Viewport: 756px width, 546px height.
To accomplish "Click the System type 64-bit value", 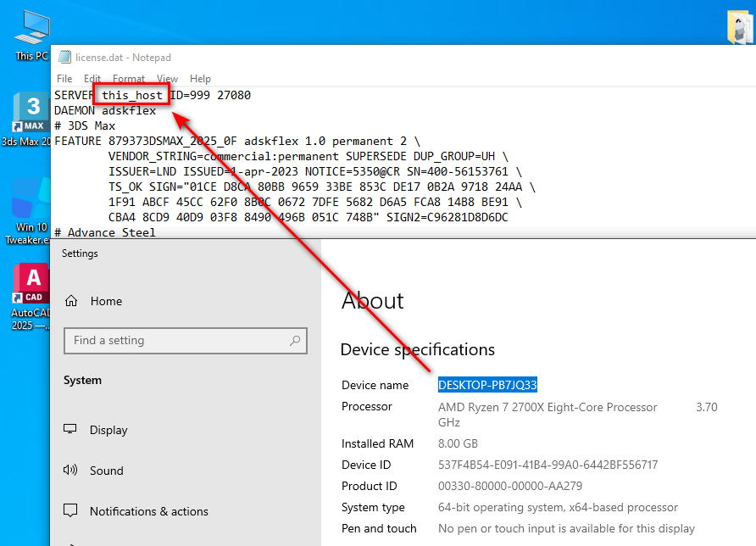I will [x=558, y=507].
